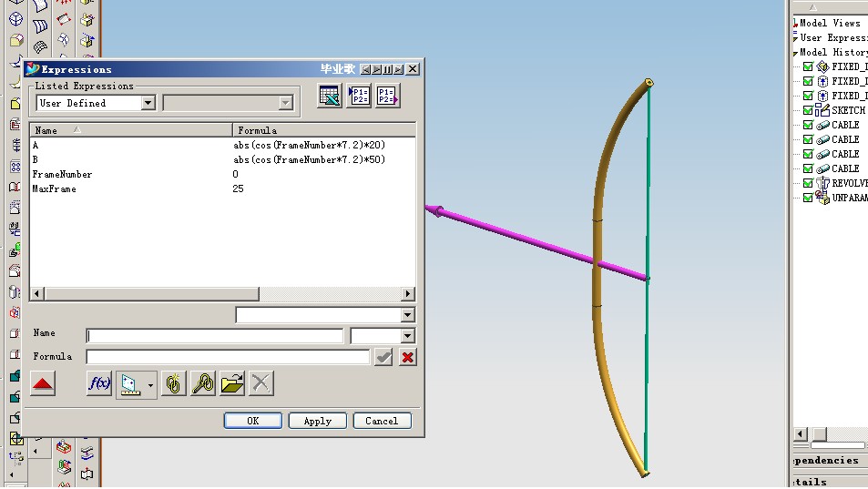The width and height of the screenshot is (868, 489).
Task: Click the spreadsheet edit icon
Action: point(329,96)
